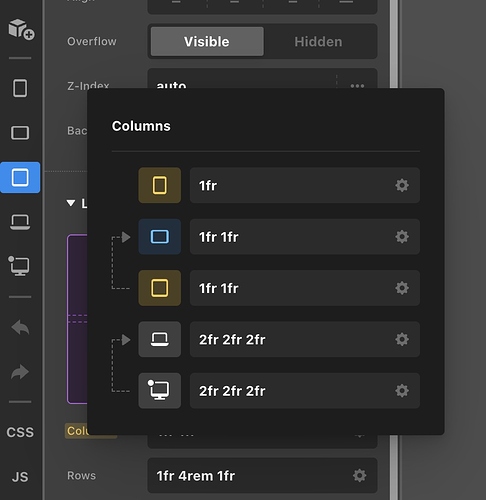The height and width of the screenshot is (500, 486).
Task: Set Overflow to Visible
Action: [x=207, y=42]
